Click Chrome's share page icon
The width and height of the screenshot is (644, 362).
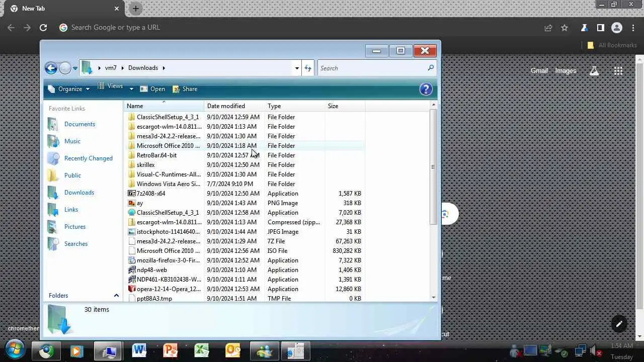(548, 28)
